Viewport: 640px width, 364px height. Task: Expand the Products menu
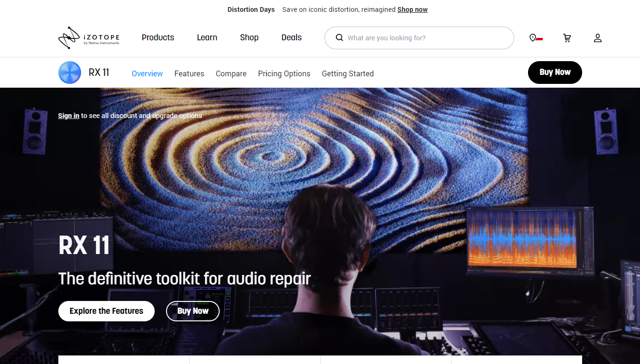pos(158,37)
